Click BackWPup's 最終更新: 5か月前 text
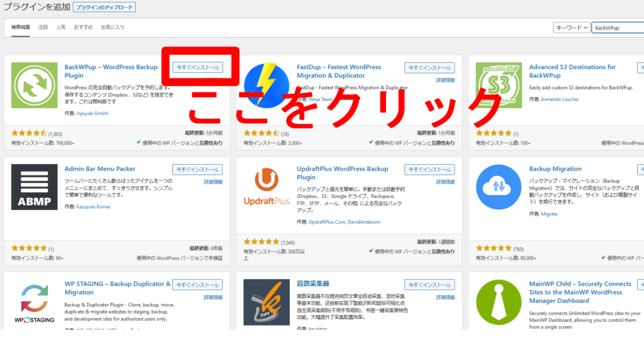The width and height of the screenshot is (644, 362). pos(204,133)
